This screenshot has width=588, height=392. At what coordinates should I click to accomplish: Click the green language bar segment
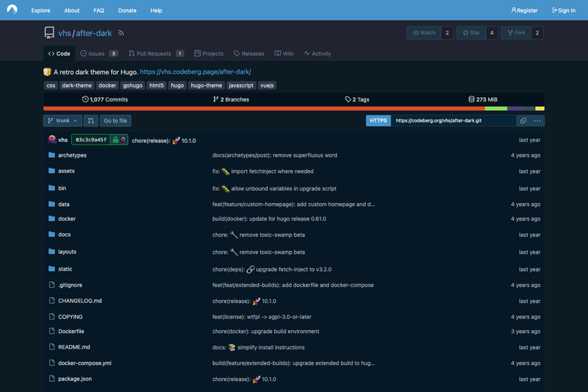496,108
